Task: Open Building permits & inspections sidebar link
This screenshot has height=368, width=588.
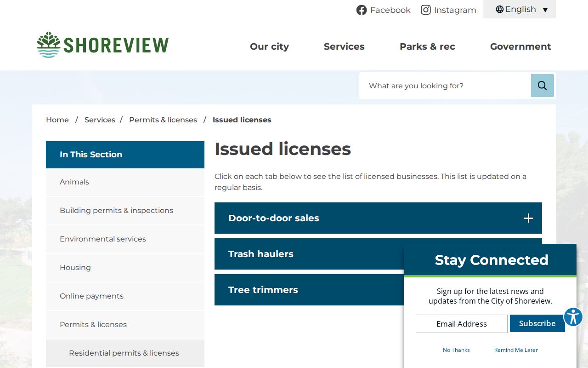Action: (x=125, y=211)
